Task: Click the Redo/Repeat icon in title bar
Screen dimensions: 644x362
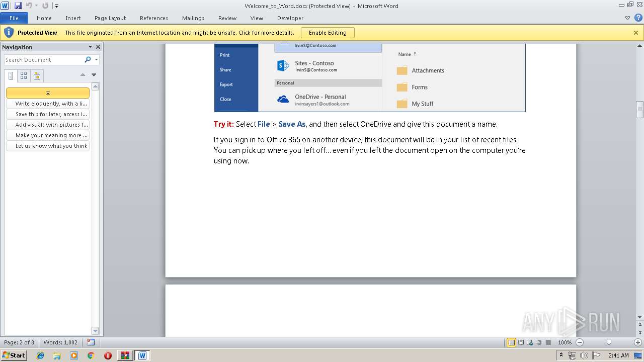Action: click(45, 6)
